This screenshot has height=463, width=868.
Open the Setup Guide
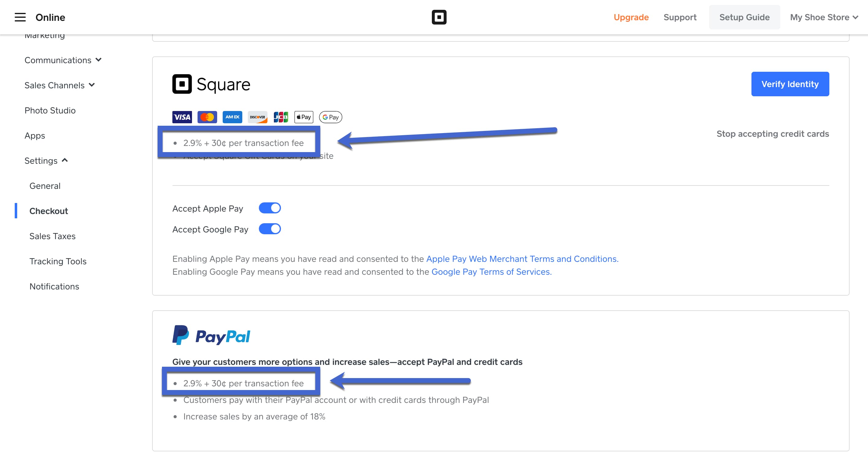[744, 17]
